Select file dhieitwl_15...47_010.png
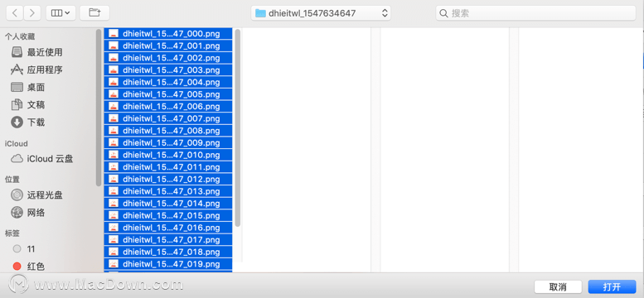Viewport: 644px width, 298px height. point(168,155)
